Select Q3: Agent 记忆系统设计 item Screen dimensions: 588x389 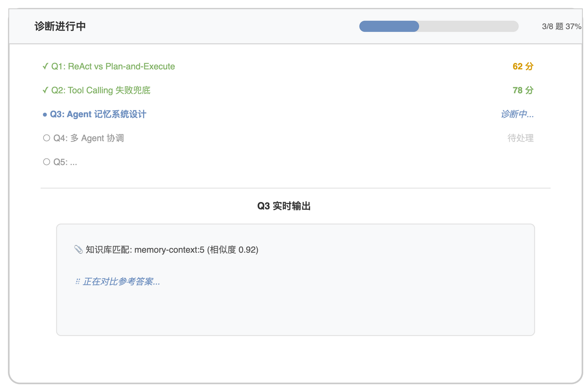click(x=98, y=114)
